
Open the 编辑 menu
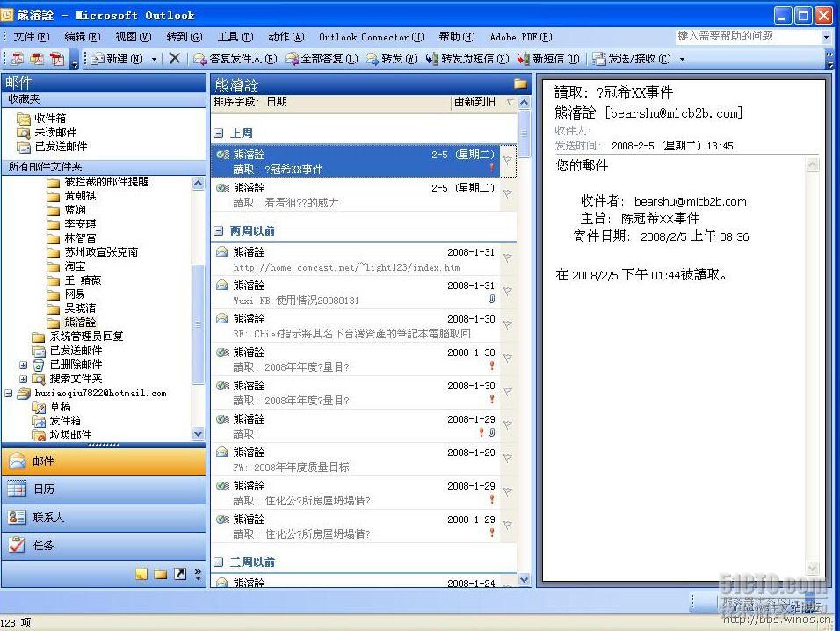(x=82, y=36)
